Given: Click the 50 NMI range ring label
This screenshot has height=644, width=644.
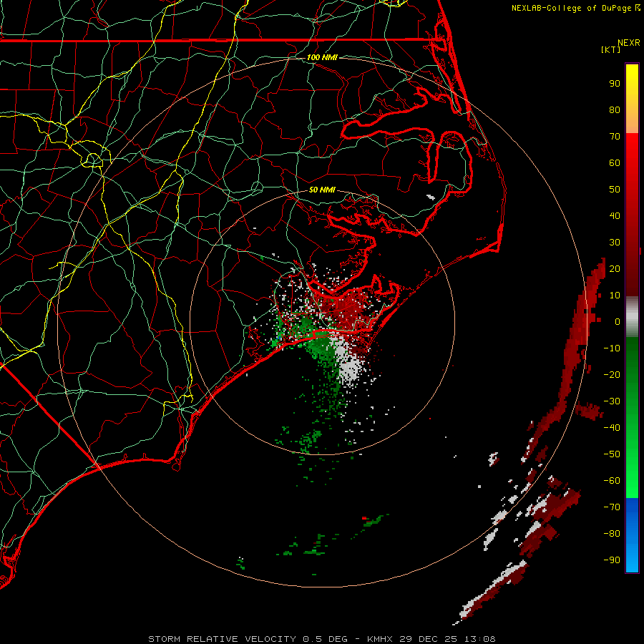Looking at the screenshot, I should (322, 190).
